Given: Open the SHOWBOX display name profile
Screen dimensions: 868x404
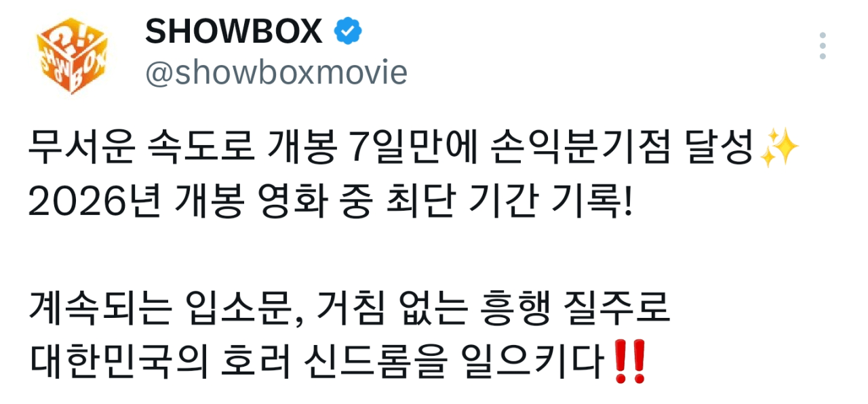Looking at the screenshot, I should pyautogui.click(x=235, y=32).
